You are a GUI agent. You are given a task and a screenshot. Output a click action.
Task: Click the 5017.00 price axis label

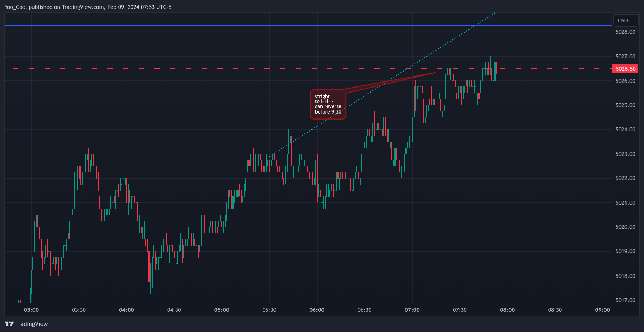(625, 300)
